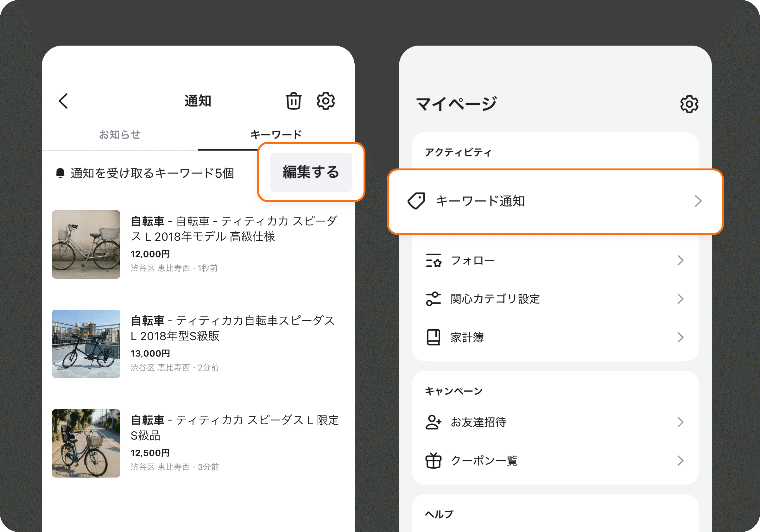Open chevron on キーワード通知 row

(x=699, y=201)
